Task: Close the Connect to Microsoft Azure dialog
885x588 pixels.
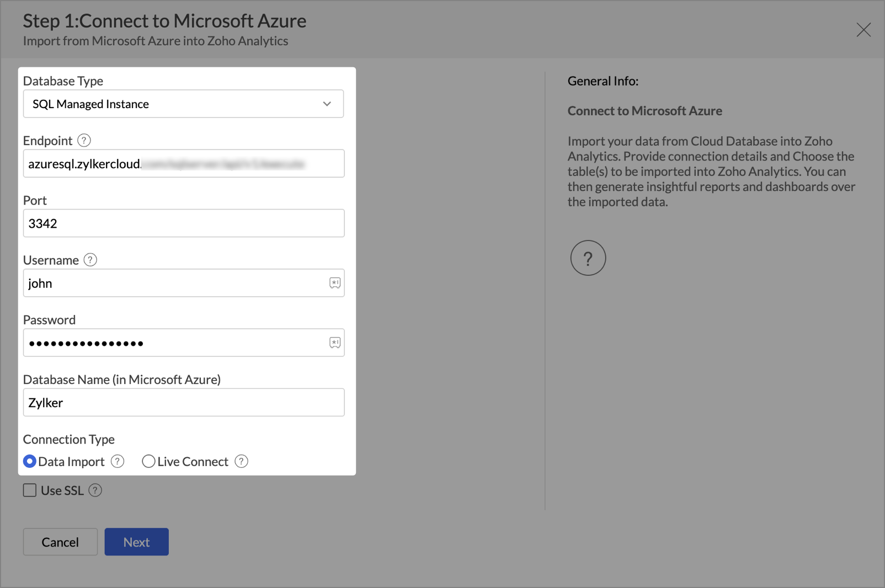Action: click(863, 30)
